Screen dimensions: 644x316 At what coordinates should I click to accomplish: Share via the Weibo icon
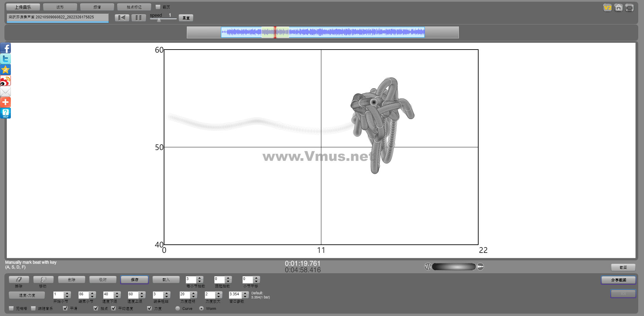(5, 81)
